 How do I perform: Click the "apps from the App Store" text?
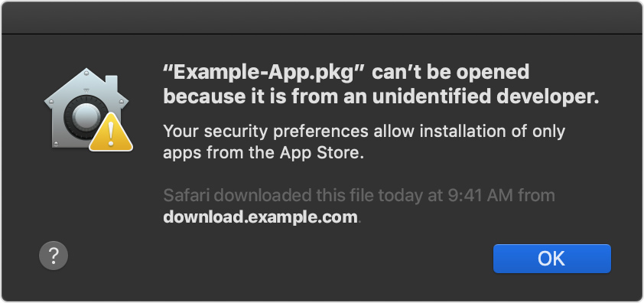point(264,153)
